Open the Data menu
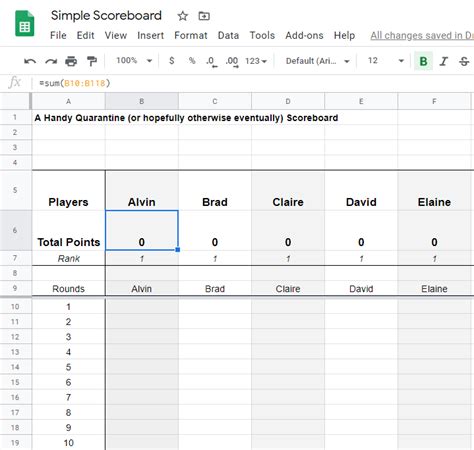The width and height of the screenshot is (474, 450). (x=228, y=35)
